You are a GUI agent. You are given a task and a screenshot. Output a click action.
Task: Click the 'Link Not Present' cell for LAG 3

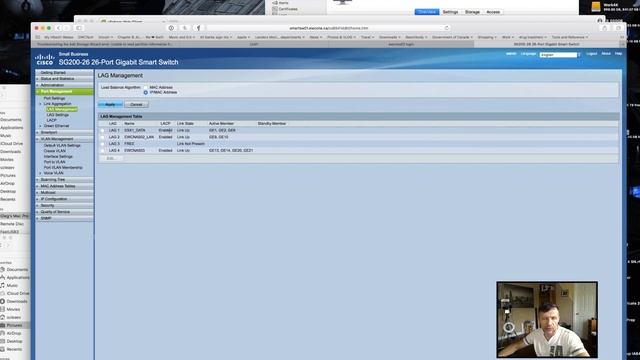191,144
